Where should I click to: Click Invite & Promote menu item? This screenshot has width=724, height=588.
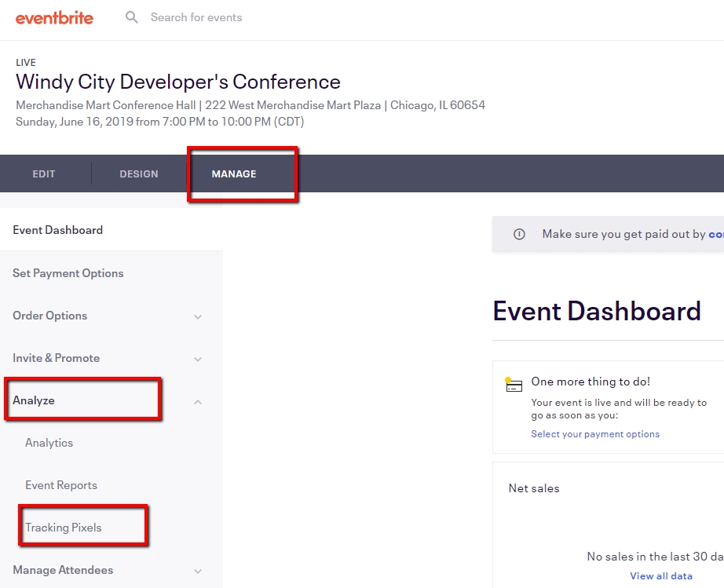point(57,358)
